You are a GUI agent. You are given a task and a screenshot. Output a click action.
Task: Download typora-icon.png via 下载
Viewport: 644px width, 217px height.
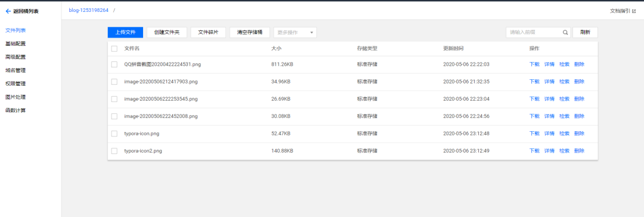pos(534,134)
